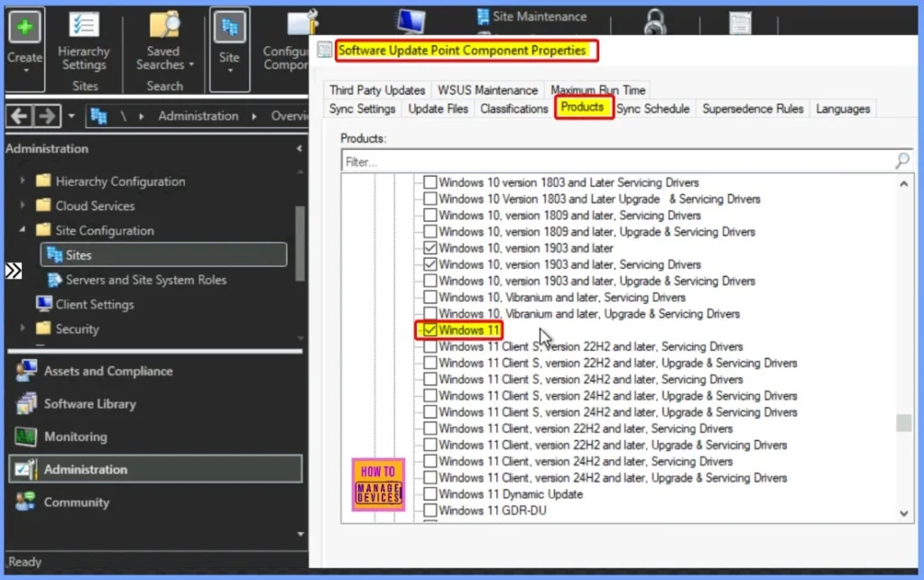Click the Client Settings monitor icon
The width and height of the screenshot is (924, 580).
43,304
